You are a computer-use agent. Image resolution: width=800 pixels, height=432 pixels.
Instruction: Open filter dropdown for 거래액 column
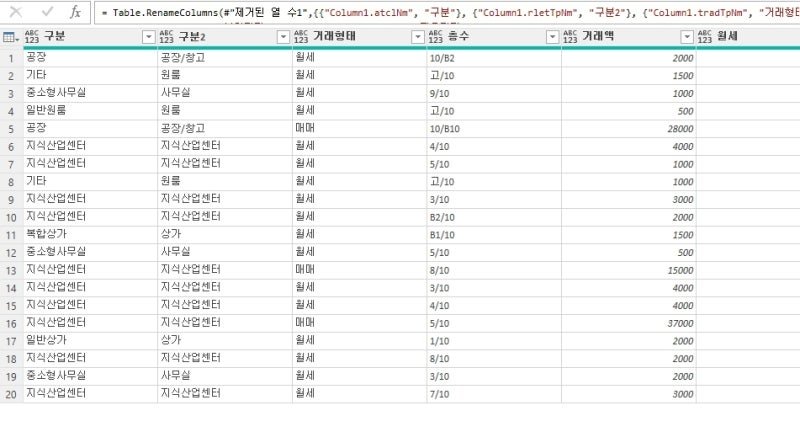pyautogui.click(x=687, y=37)
